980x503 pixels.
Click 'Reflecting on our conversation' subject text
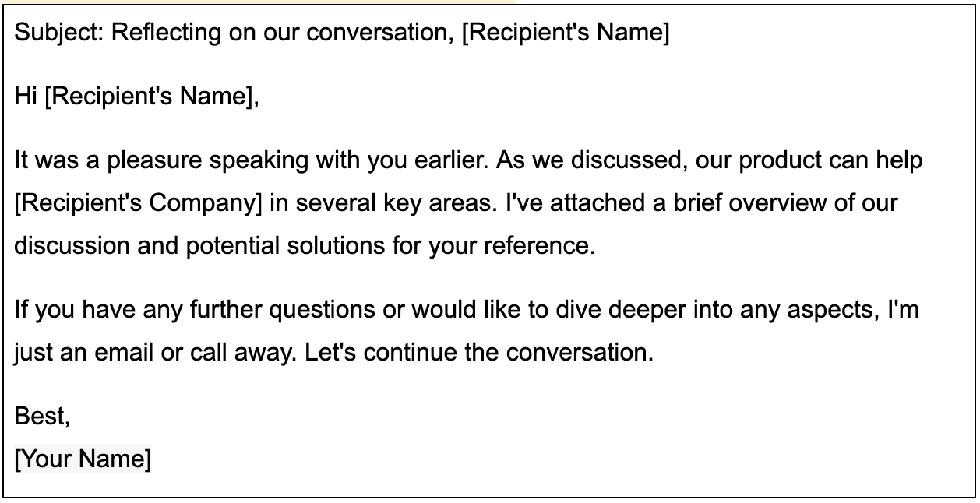coord(281,33)
